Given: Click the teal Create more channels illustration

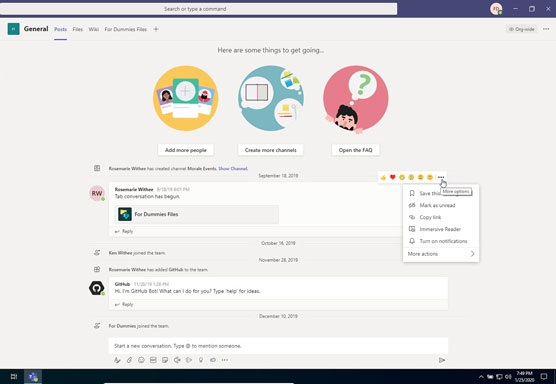Looking at the screenshot, I should [271, 98].
